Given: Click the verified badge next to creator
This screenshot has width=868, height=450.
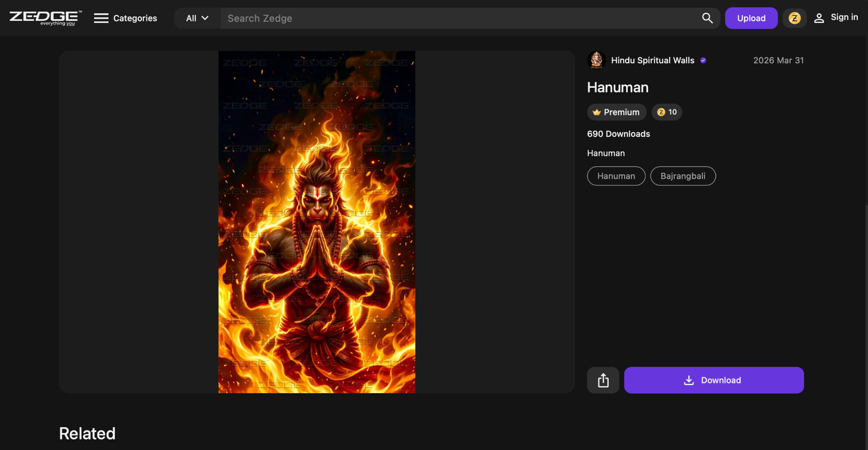Looking at the screenshot, I should [x=703, y=60].
